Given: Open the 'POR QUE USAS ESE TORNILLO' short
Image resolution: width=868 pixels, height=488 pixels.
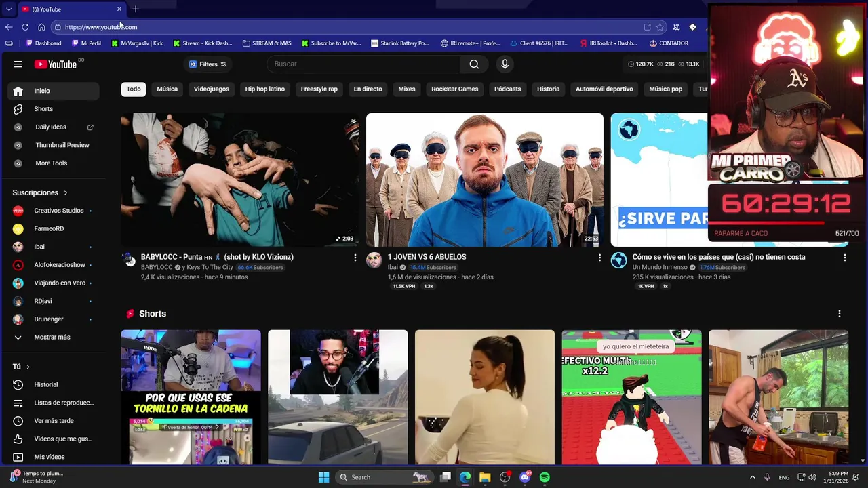Looking at the screenshot, I should coord(191,397).
